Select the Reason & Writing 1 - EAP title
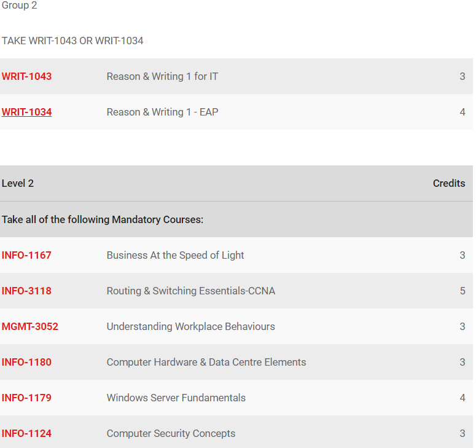This screenshot has height=448, width=476. (x=162, y=112)
